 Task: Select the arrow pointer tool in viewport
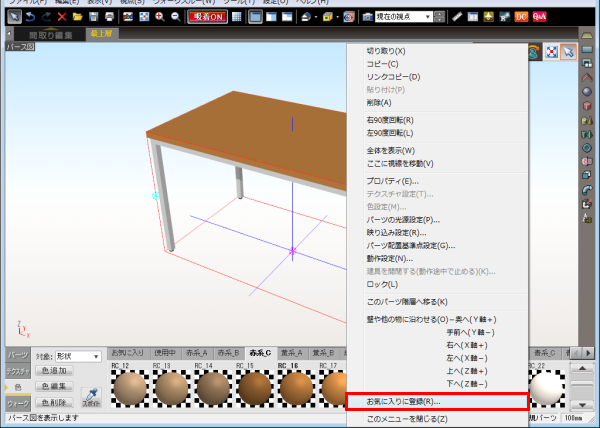tap(569, 52)
